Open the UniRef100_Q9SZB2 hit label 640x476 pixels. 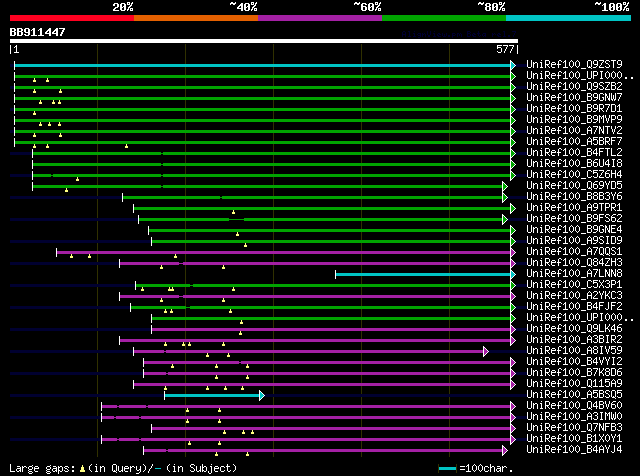574,87
